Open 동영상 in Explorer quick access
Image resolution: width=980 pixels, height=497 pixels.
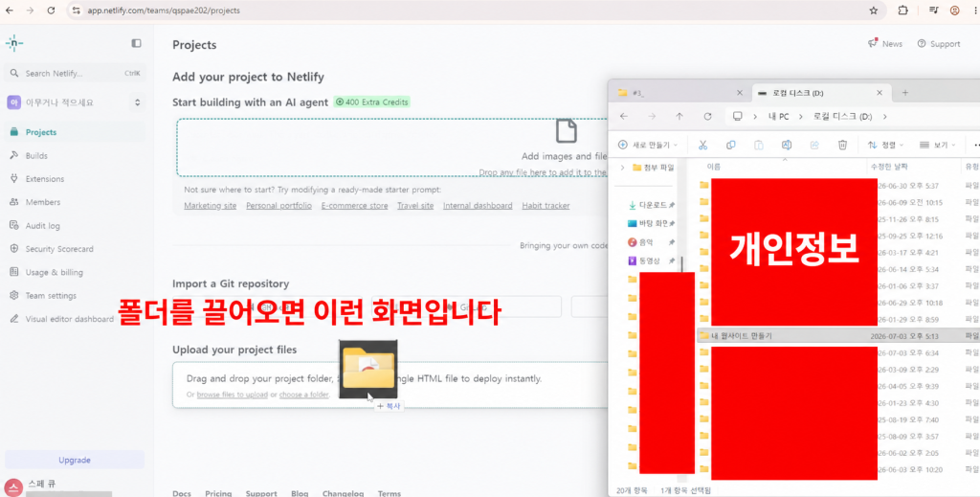click(x=650, y=260)
